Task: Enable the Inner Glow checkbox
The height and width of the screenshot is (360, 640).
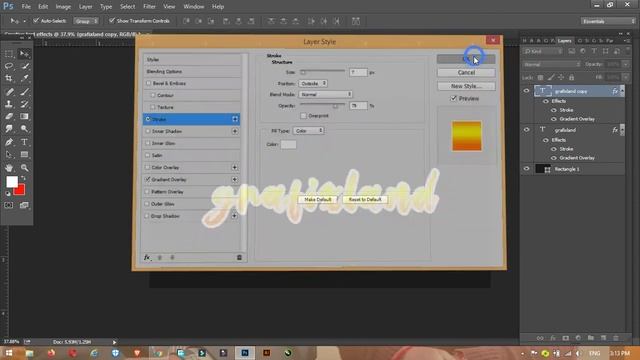Action: [148, 143]
